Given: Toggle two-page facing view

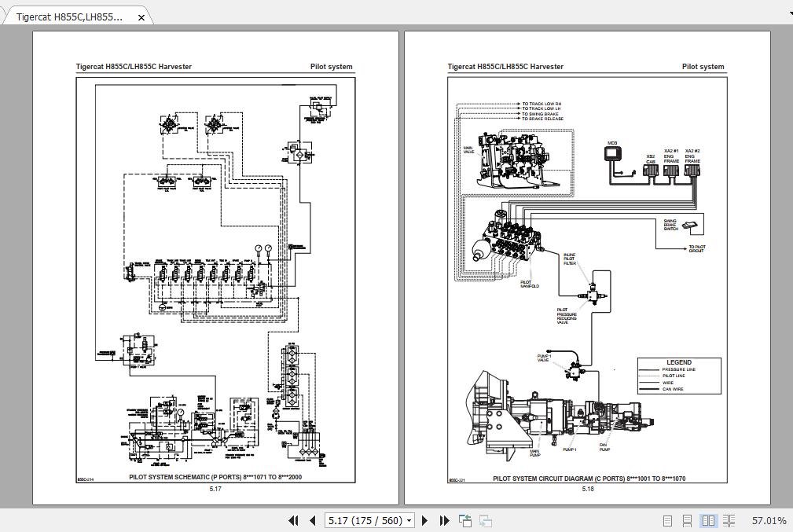Looking at the screenshot, I should tap(709, 520).
